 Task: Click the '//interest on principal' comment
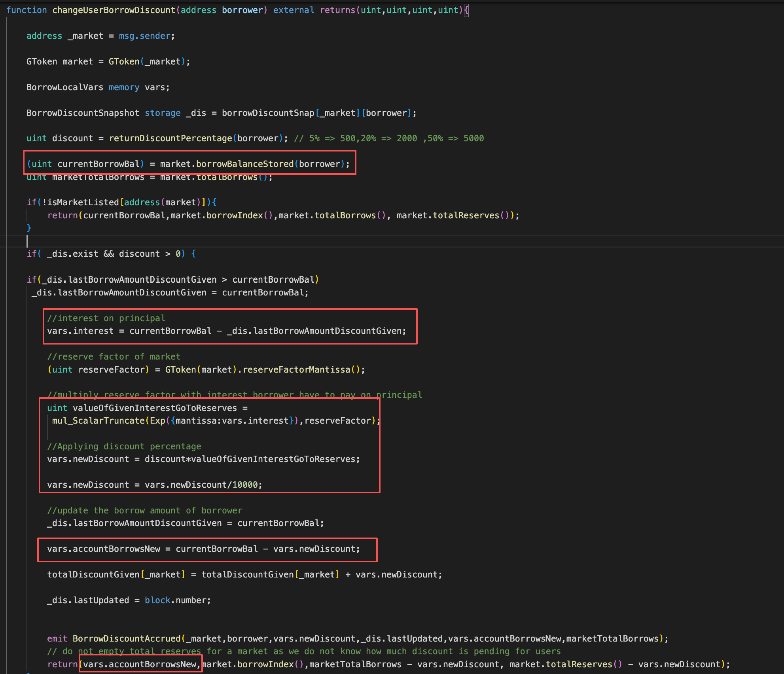[x=106, y=318]
